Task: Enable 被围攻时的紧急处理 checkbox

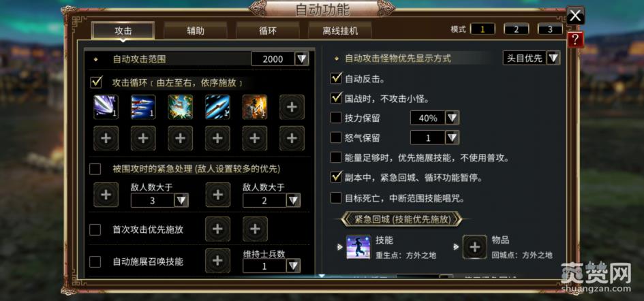Action: (95, 168)
